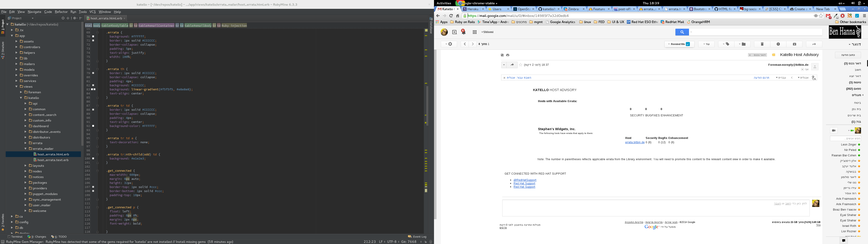Open the Database tool window strip
The height and width of the screenshot is (244, 868).
click(x=431, y=25)
